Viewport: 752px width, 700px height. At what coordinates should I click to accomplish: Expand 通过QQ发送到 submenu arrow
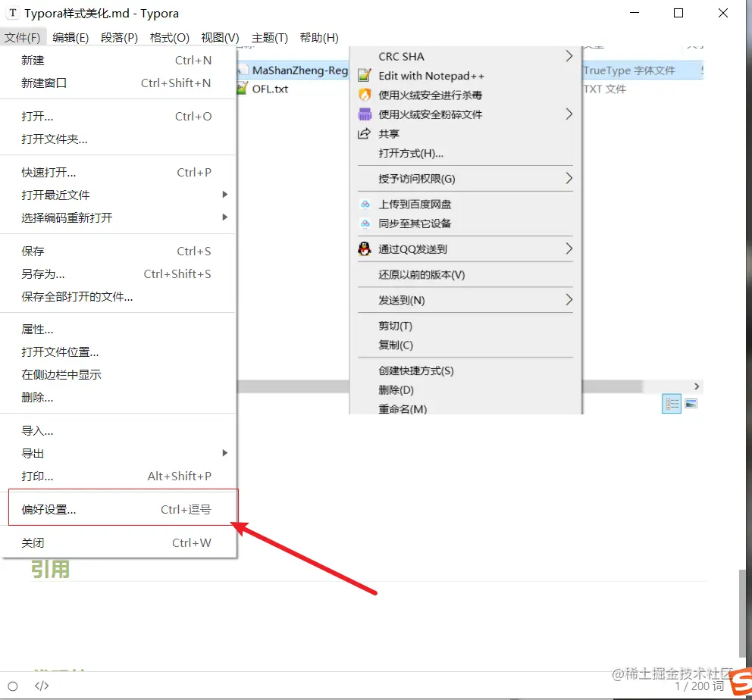tap(569, 248)
